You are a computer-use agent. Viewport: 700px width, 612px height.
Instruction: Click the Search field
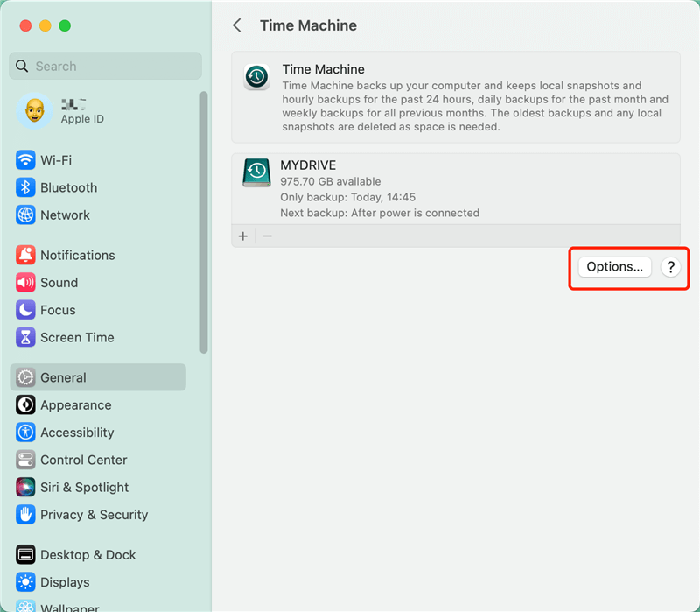click(105, 66)
